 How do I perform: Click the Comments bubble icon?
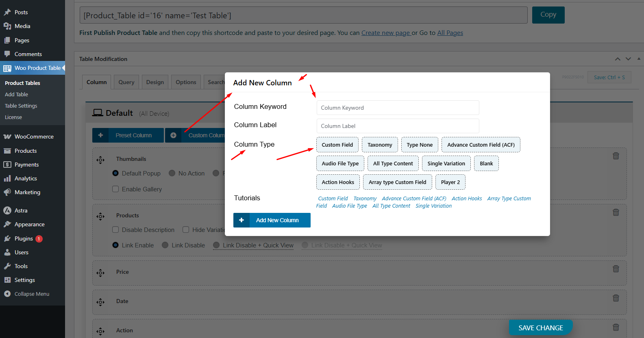click(x=7, y=54)
